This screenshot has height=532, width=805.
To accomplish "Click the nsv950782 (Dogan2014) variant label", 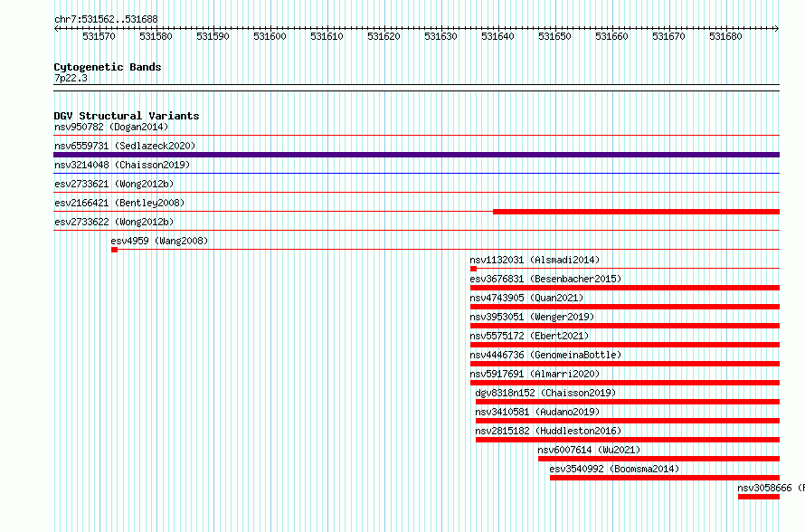I will click(x=111, y=127).
